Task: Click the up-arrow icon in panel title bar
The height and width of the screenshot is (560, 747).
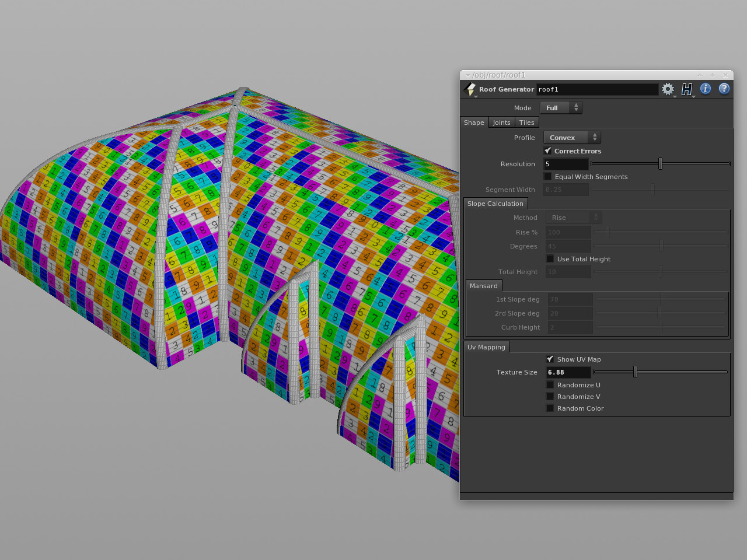Action: tap(700, 75)
